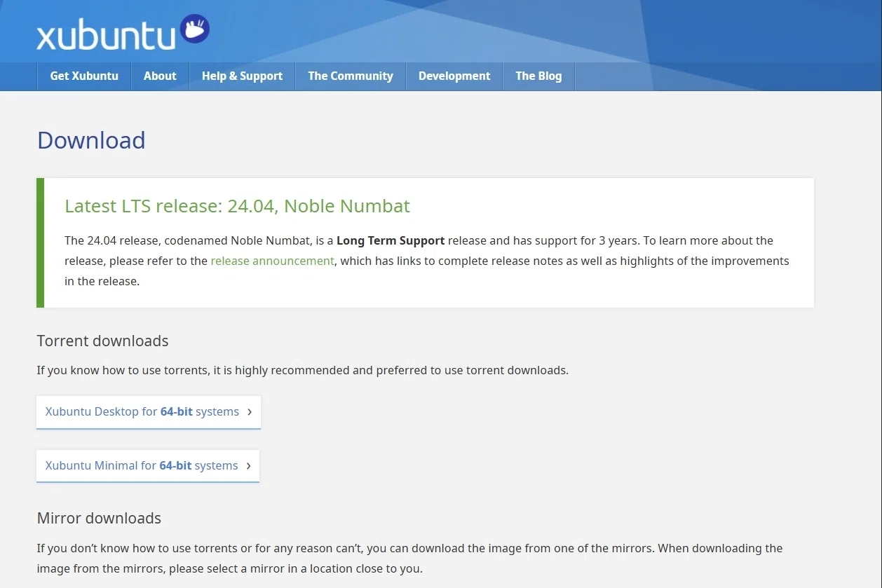The width and height of the screenshot is (882, 588).
Task: Open the About menu item
Action: [160, 76]
